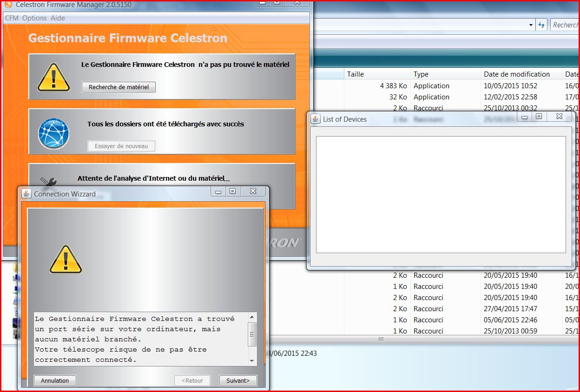Click the date 05/06/2015 22:46
This screenshot has height=392, width=580.
510,320
